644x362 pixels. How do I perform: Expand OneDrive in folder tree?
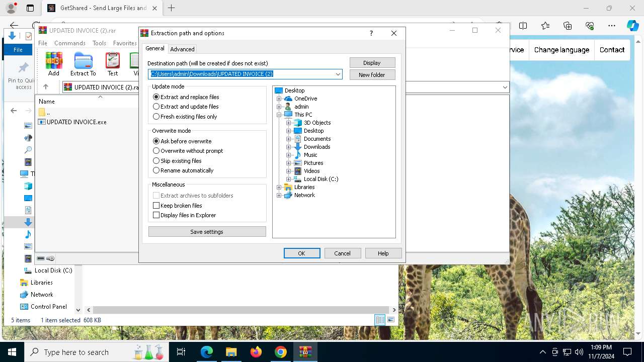[279, 99]
